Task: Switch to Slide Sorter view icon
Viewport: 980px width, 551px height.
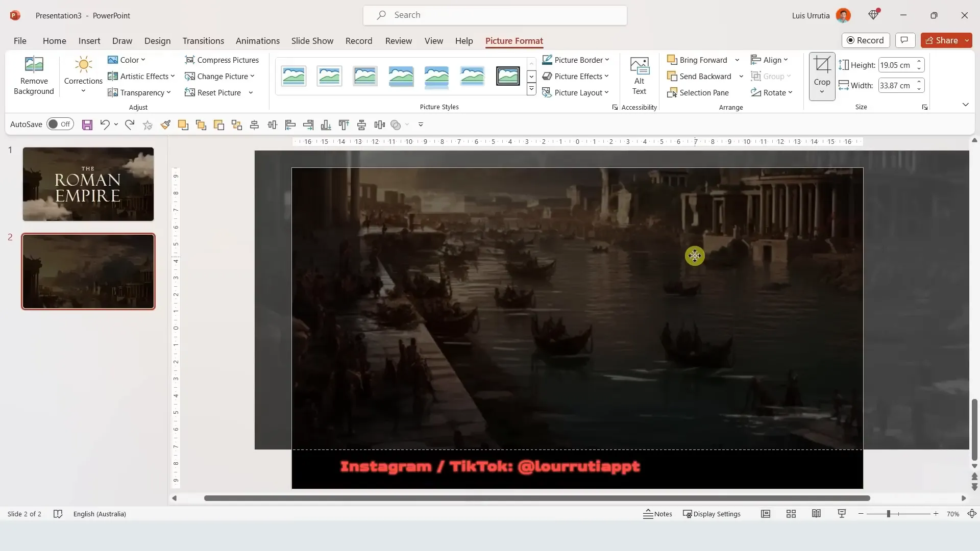Action: [791, 514]
